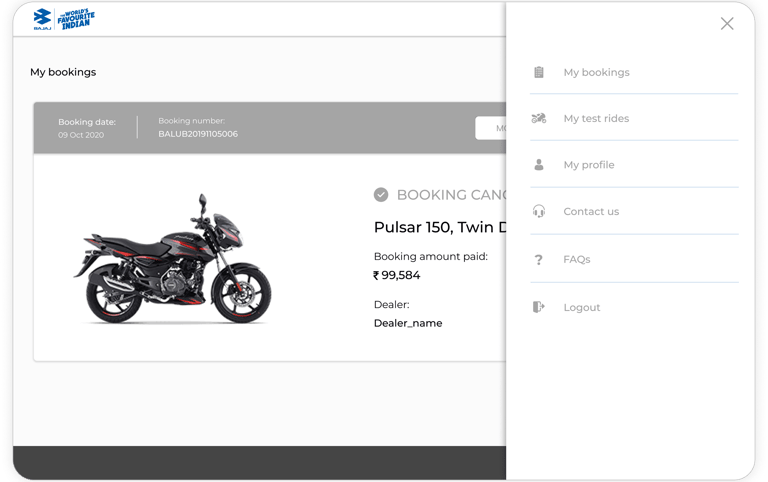The image size is (768, 482).
Task: Click the booking date 09 Oct 2020
Action: click(x=81, y=135)
